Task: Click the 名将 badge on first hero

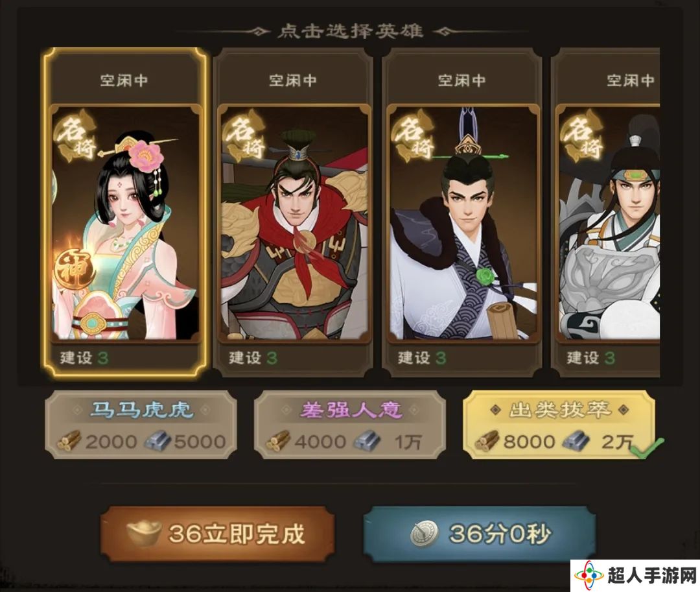Action: tap(76, 135)
